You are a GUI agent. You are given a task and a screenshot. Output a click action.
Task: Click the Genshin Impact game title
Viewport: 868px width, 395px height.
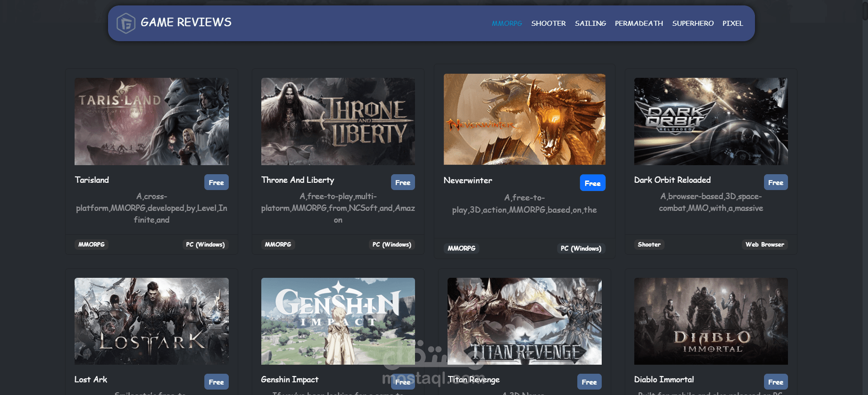pos(290,380)
